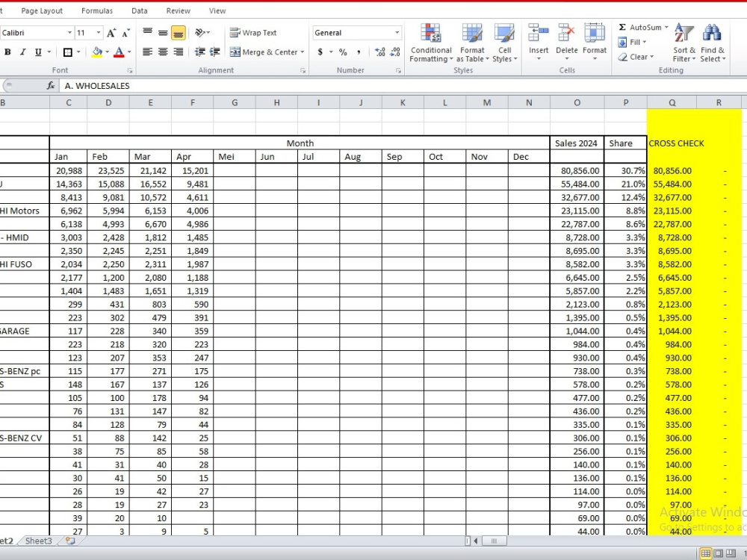Toggle align text left
This screenshot has height=560, width=747.
148,52
